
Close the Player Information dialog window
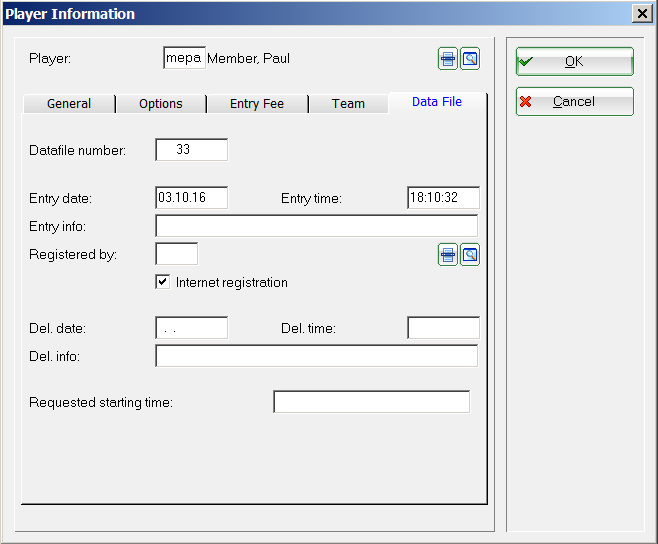click(x=642, y=14)
